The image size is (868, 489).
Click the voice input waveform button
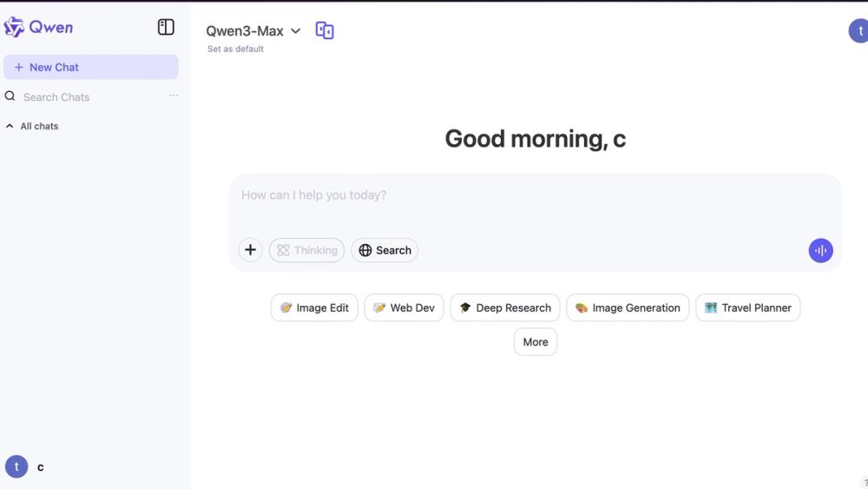coord(820,250)
